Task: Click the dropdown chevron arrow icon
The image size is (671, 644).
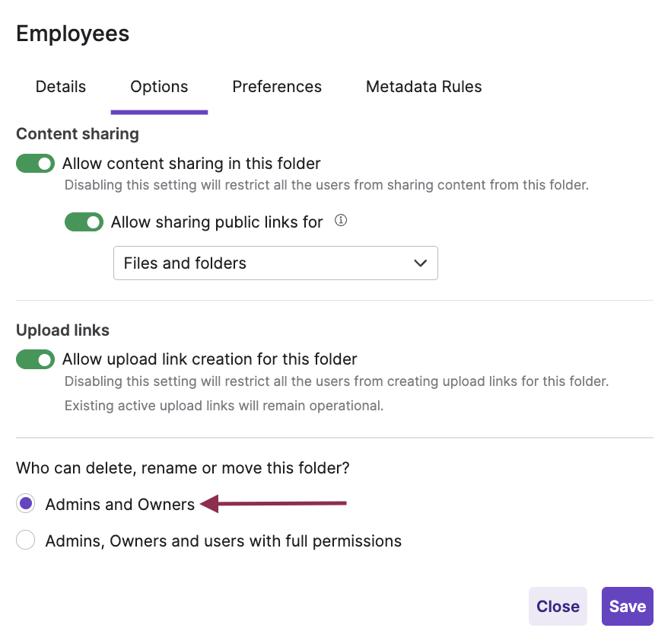Action: [x=420, y=263]
